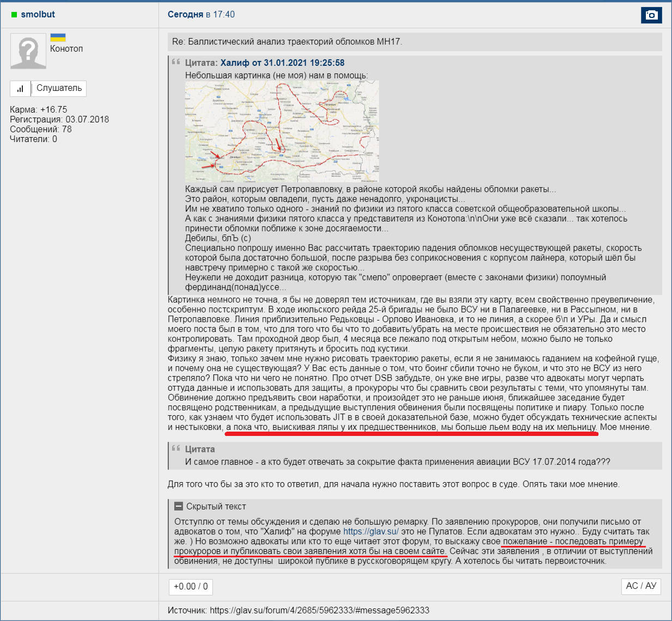Open the default user avatar placeholder
This screenshot has height=621, width=672.
tap(28, 51)
